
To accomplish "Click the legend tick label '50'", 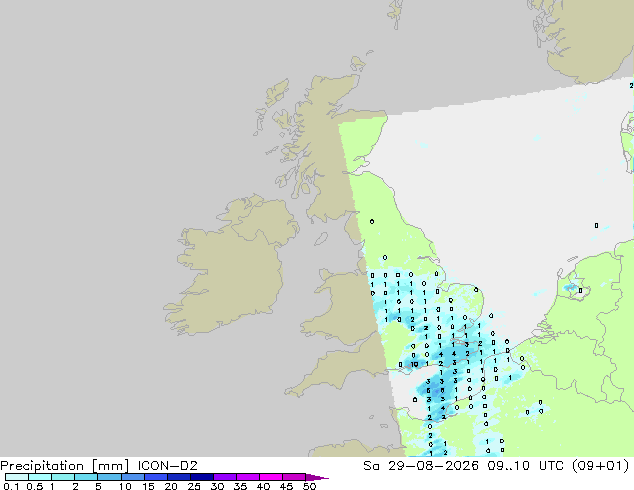I will point(309,486).
